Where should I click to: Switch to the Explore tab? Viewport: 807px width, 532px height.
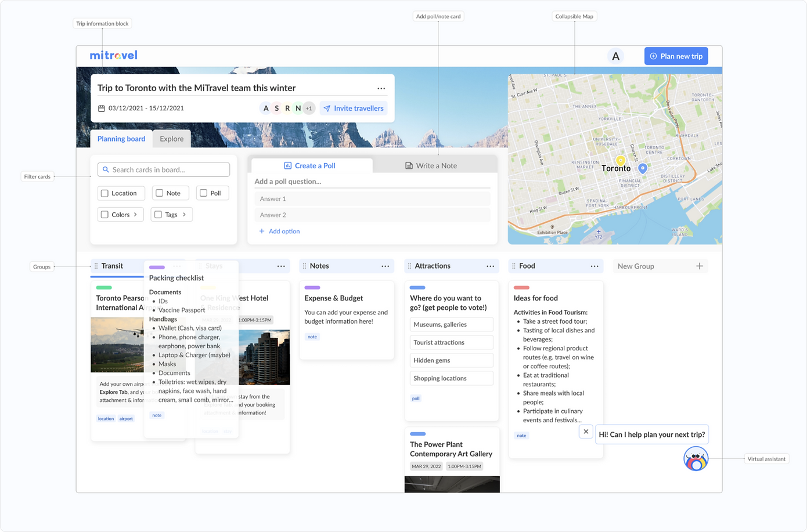click(x=172, y=139)
